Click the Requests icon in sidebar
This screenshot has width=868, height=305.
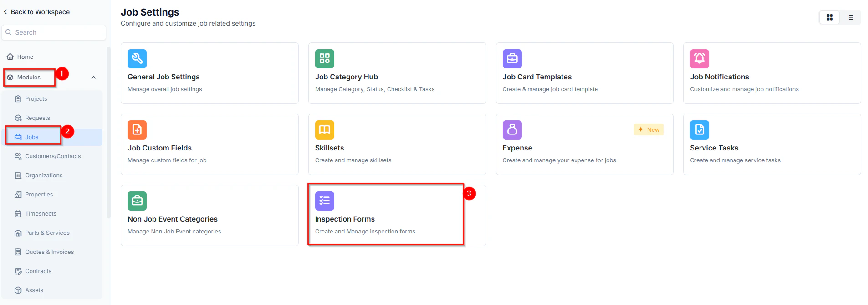pos(18,118)
